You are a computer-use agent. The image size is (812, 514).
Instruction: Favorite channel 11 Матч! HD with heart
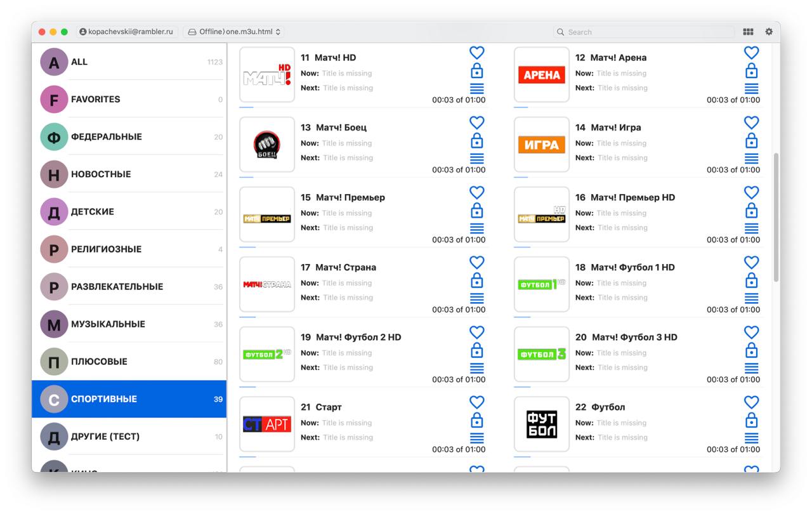coord(477,53)
